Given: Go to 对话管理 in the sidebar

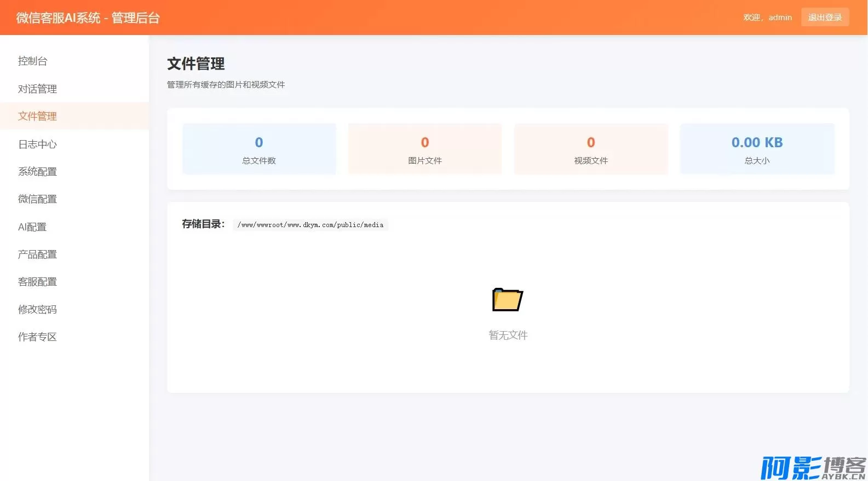Looking at the screenshot, I should (37, 89).
